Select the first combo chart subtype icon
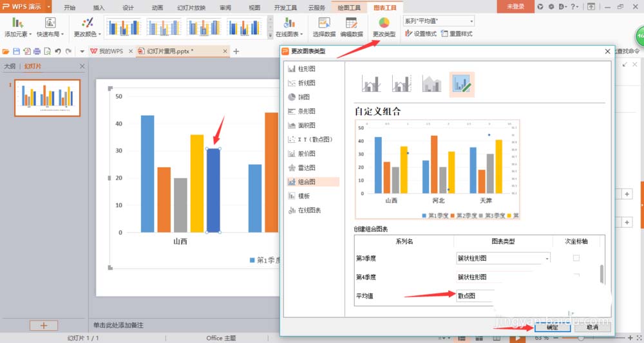 click(x=372, y=84)
